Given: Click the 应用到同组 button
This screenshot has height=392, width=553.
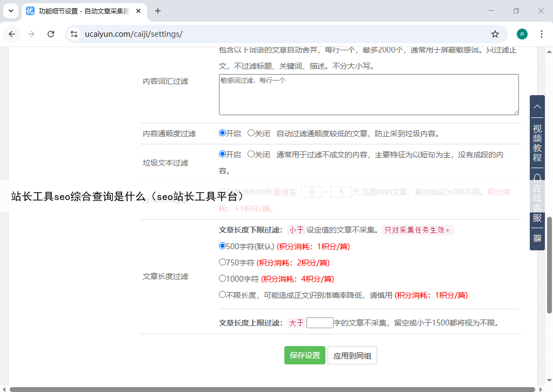Looking at the screenshot, I should [352, 355].
